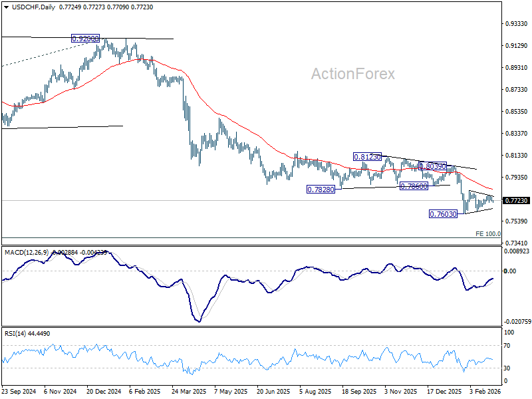Screen dimensions: 532x399
Task: Select the 0.80390 price label box
Action: [432, 166]
